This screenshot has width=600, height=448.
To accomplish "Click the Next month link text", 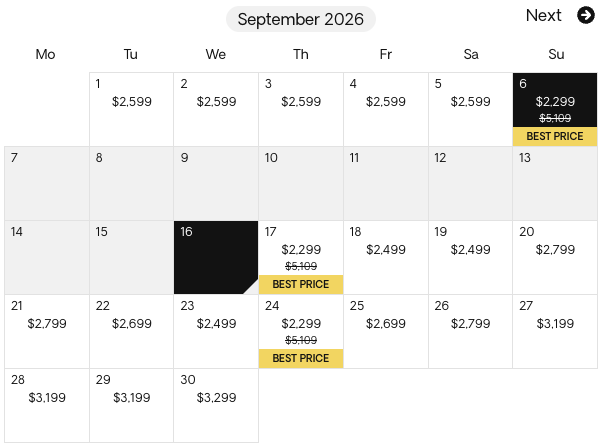I will pyautogui.click(x=543, y=15).
